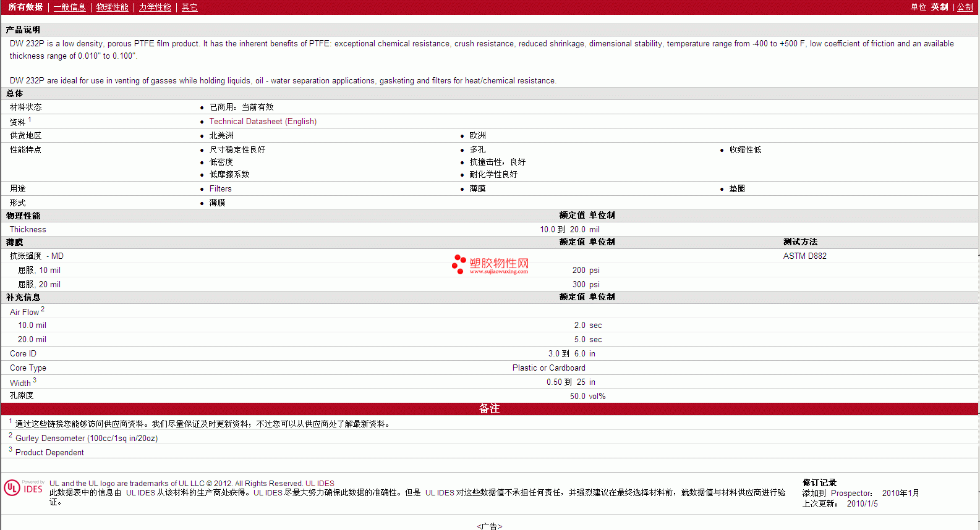Select the Width row label

[23, 382]
